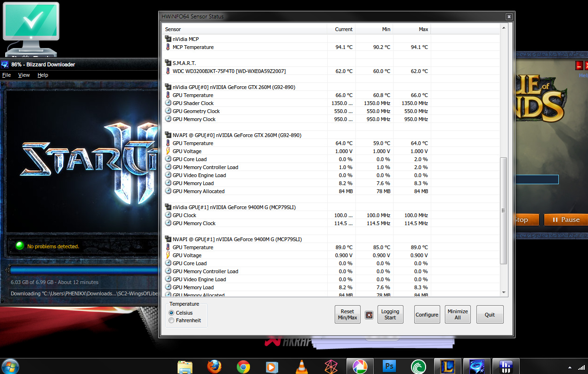This screenshot has height=374, width=588.
Task: Quit HWiNFO64 with the Quit button
Action: (490, 315)
